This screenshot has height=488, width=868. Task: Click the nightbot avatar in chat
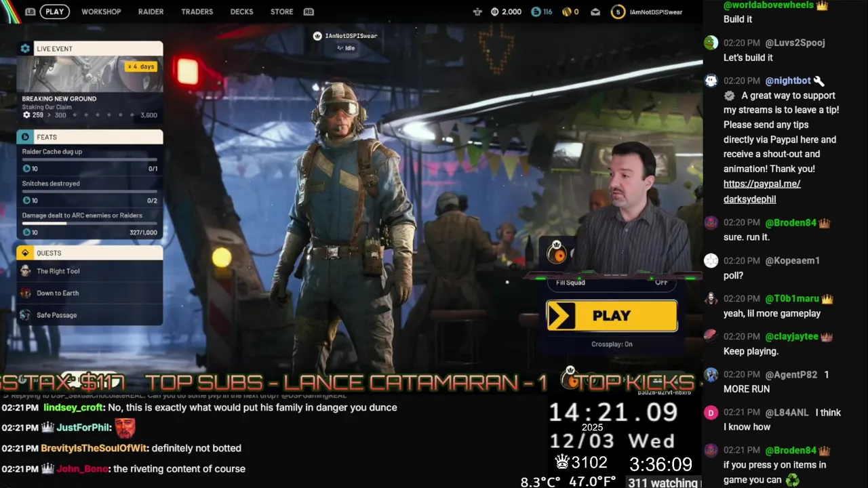point(711,81)
